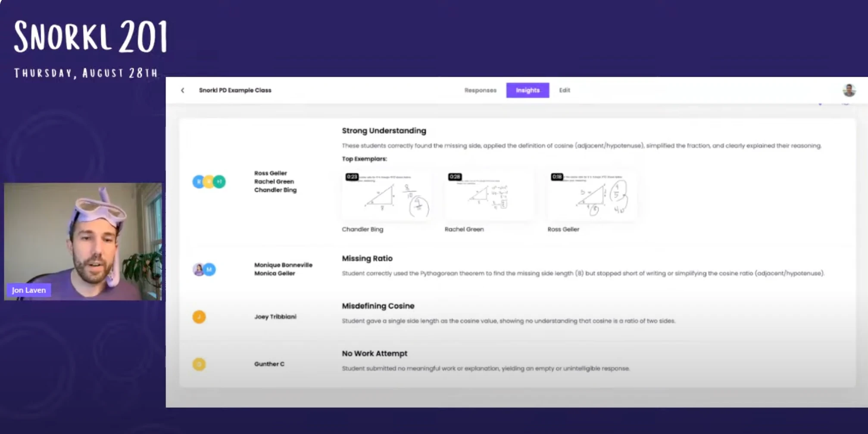Image resolution: width=868 pixels, height=434 pixels.
Task: Select student name Chandler Bing in list
Action: pyautogui.click(x=275, y=190)
